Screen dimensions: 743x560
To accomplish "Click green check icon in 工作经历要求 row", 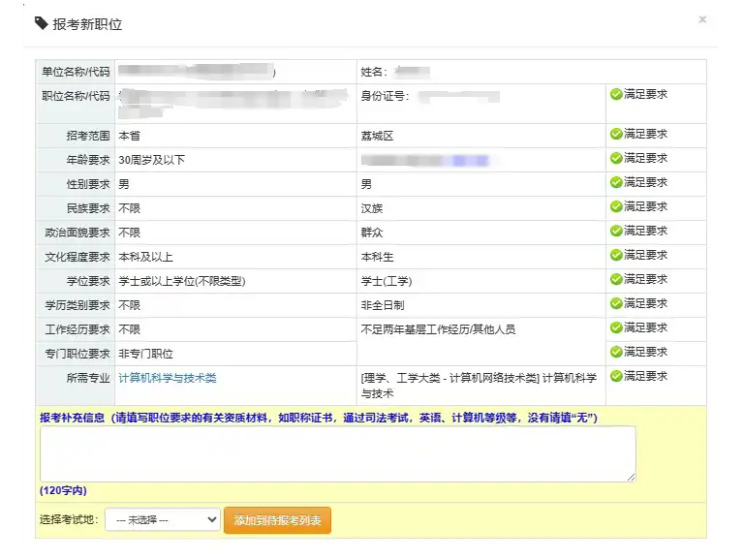I will 615,328.
